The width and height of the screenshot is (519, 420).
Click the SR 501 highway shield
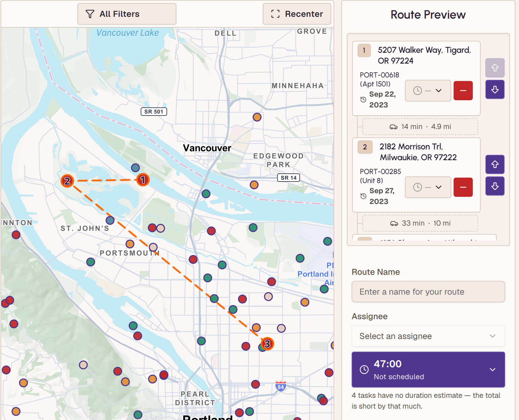[x=154, y=112]
